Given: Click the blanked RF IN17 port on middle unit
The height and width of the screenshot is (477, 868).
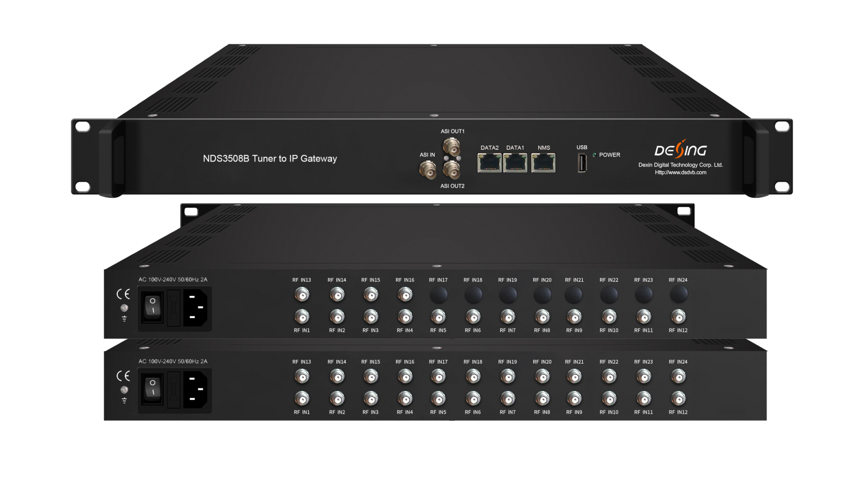Looking at the screenshot, I should point(438,294).
